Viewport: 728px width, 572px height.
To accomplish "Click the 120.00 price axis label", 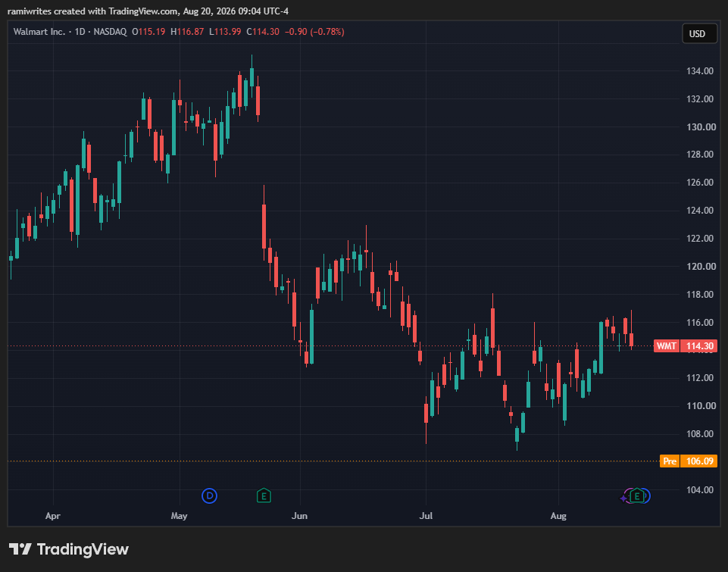I will pyautogui.click(x=701, y=267).
